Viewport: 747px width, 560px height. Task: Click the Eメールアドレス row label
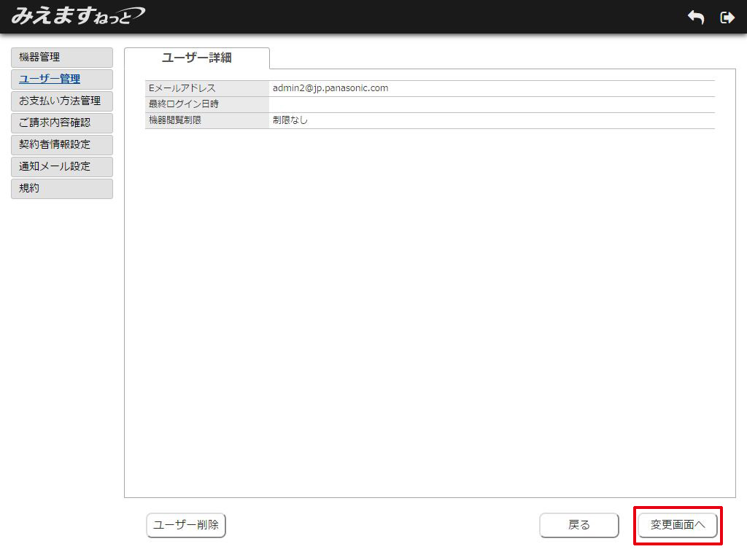tap(182, 88)
